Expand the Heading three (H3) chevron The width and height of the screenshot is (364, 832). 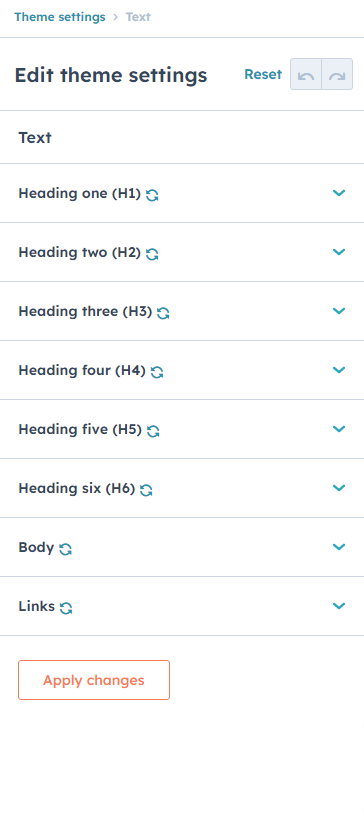pos(339,310)
